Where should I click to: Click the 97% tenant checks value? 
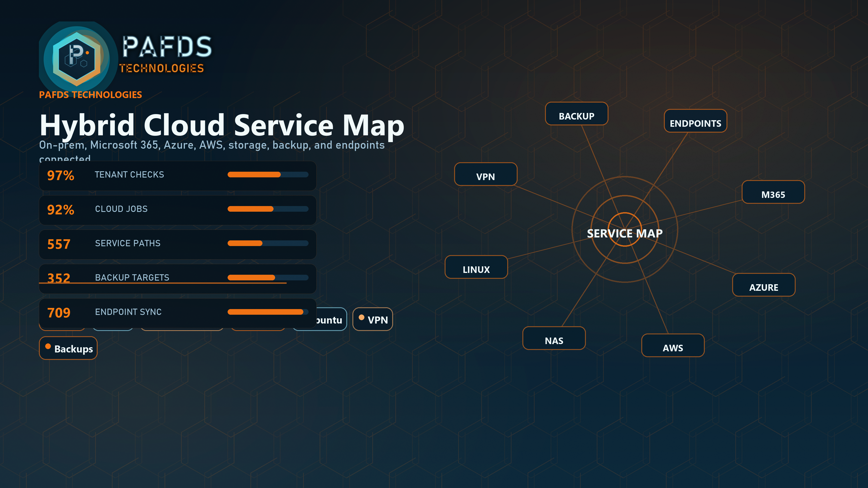click(61, 176)
